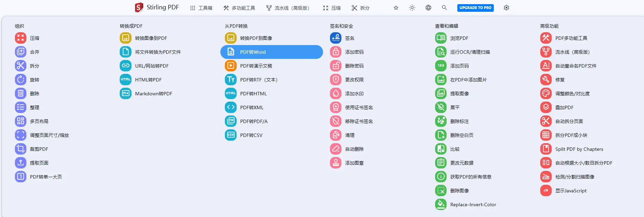
Task: Open the language globe dropdown
Action: coord(429,8)
